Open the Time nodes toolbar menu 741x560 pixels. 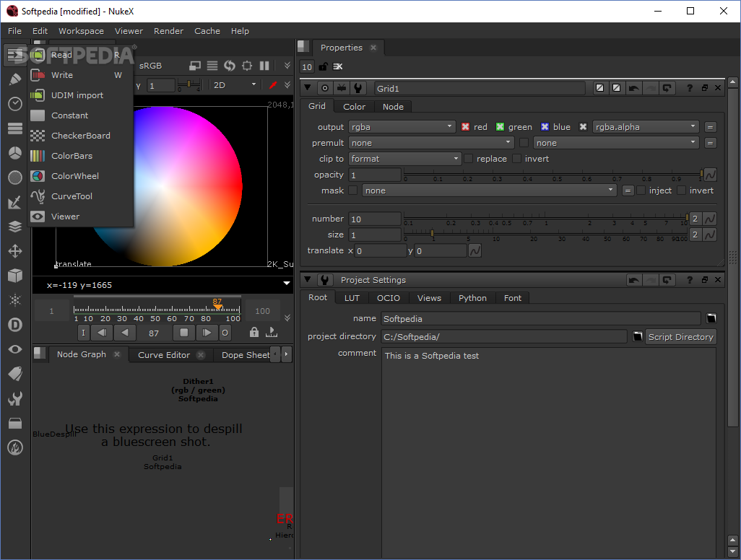point(15,103)
